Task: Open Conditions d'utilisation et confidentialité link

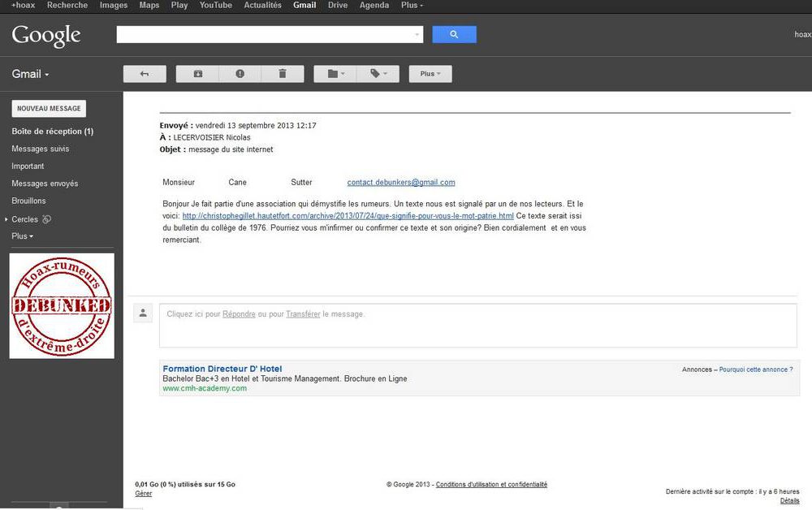Action: (x=491, y=485)
